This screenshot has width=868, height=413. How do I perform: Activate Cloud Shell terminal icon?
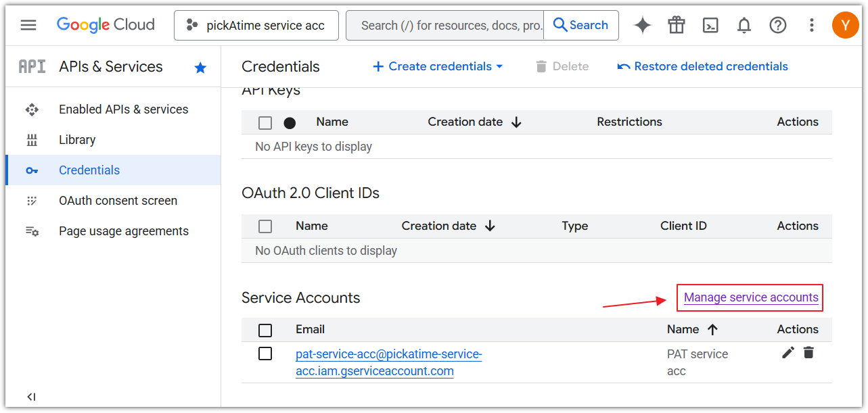(710, 25)
